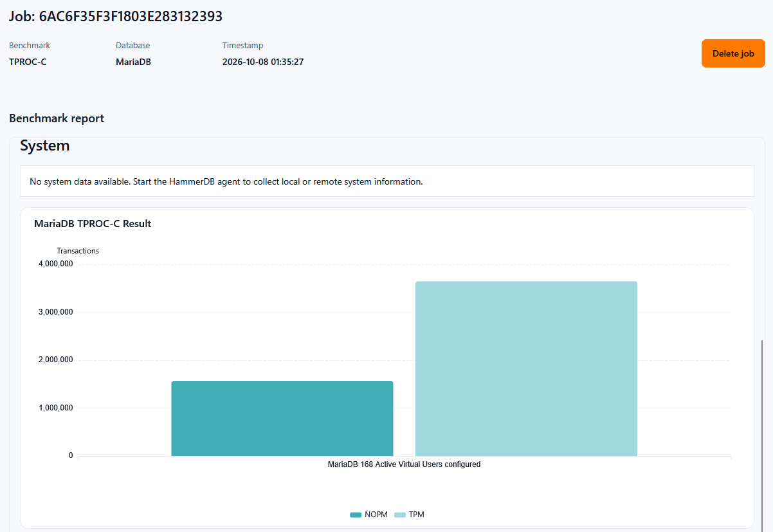Click the TPM legend color swatch
Screen dimensions: 773x532
[x=400, y=515]
